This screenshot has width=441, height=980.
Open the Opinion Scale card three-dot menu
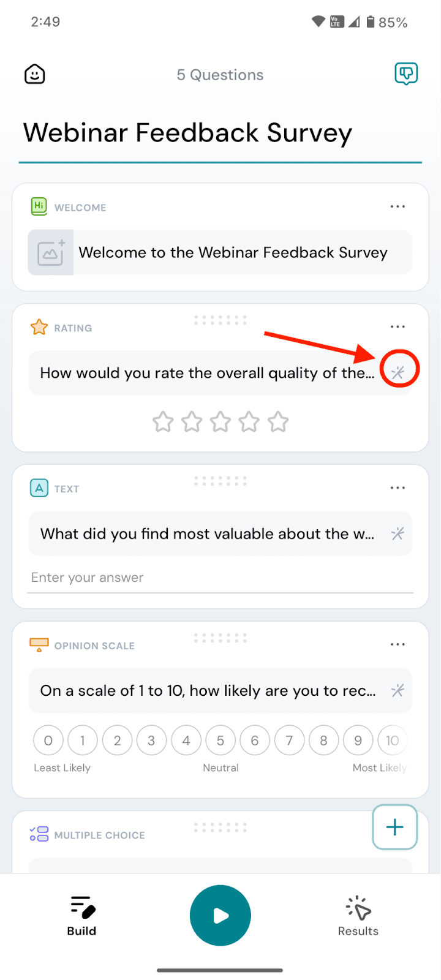(398, 644)
